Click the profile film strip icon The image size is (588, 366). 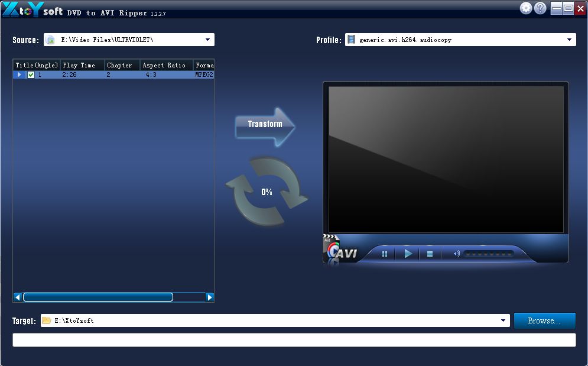[x=351, y=40]
